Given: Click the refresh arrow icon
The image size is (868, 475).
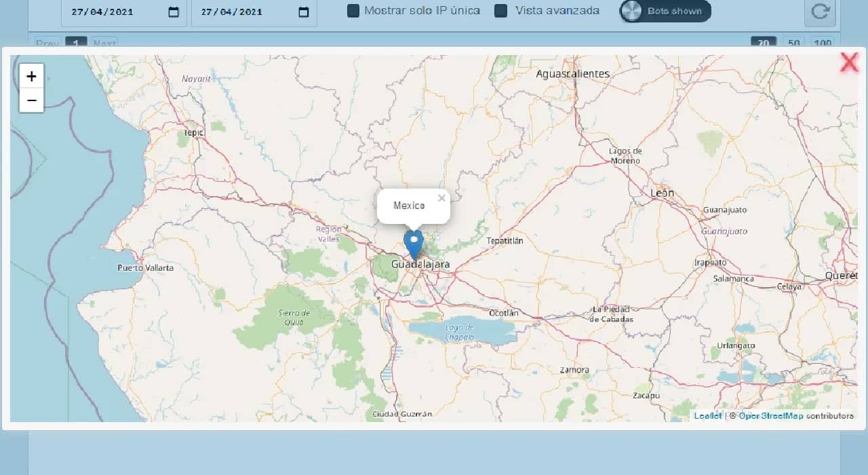Looking at the screenshot, I should (820, 12).
